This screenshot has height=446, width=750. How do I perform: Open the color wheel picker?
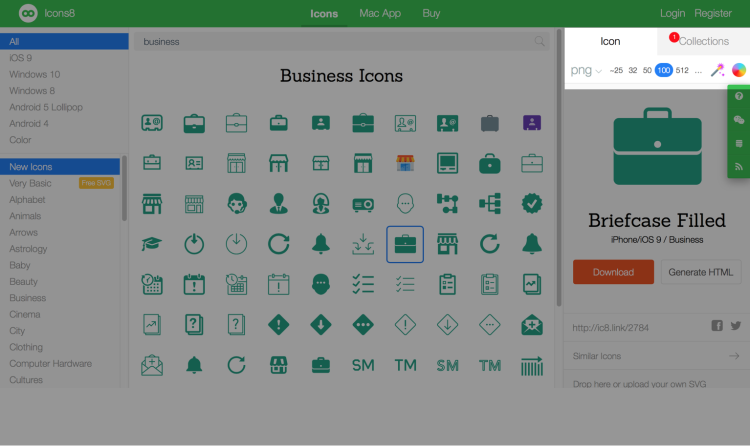pos(739,70)
